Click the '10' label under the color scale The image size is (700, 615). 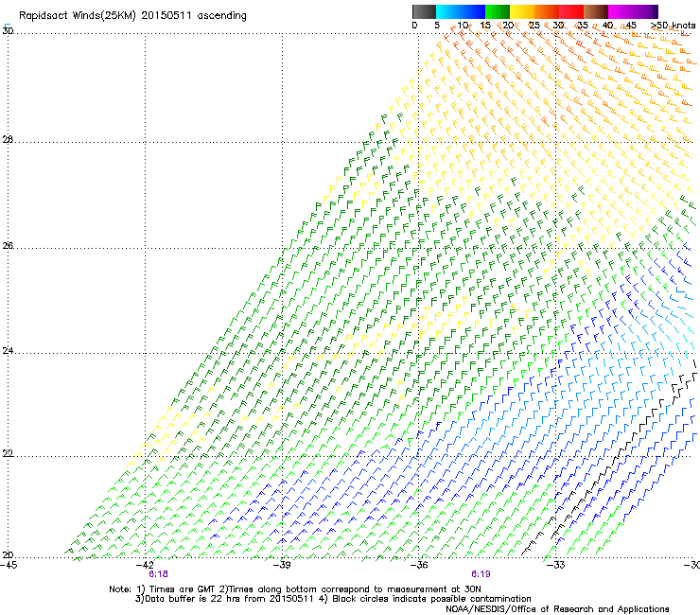tap(463, 25)
